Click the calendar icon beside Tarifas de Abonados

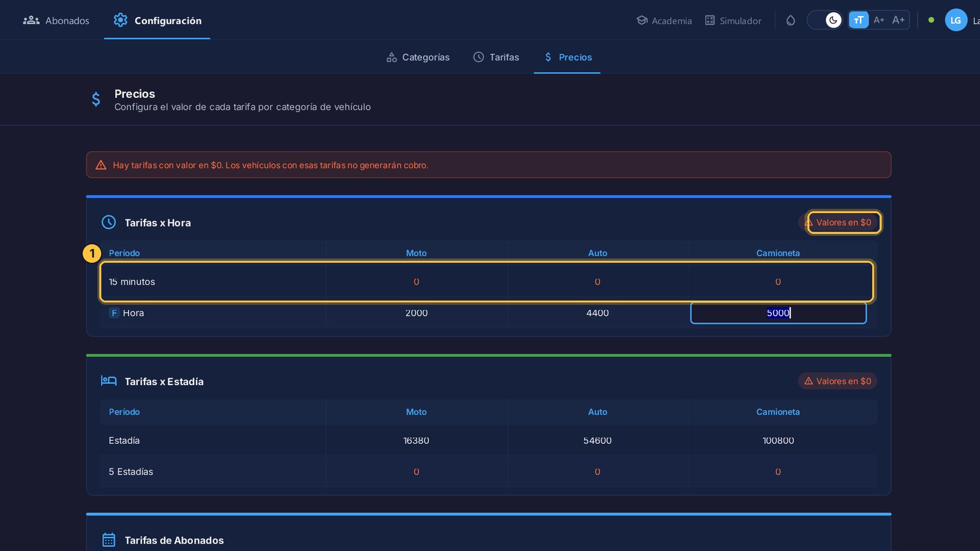109,539
